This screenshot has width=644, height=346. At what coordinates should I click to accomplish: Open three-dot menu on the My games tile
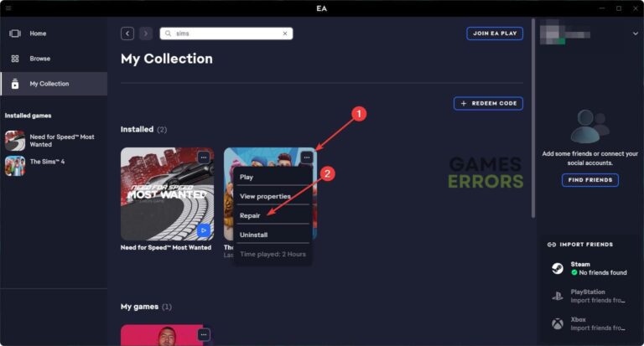coord(204,334)
